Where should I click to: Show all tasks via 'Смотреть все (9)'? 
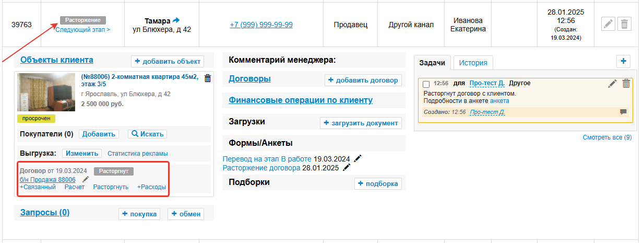click(607, 137)
